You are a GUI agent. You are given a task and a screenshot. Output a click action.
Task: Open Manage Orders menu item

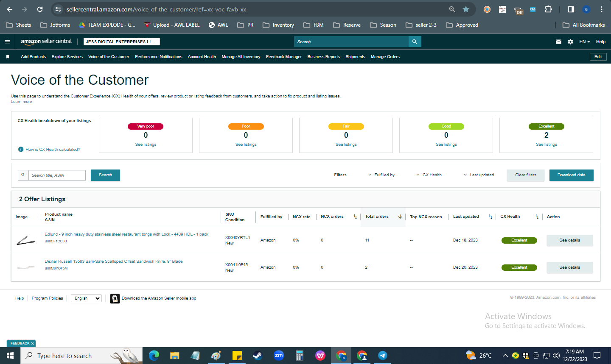coord(385,56)
